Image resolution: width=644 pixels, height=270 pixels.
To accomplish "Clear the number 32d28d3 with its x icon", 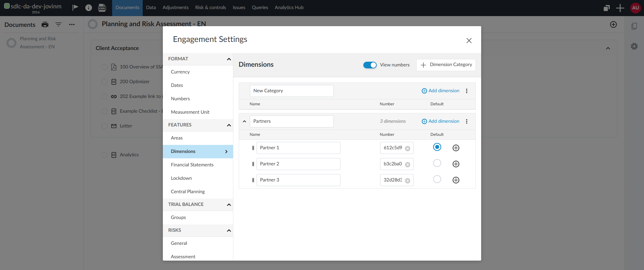I will tap(408, 181).
